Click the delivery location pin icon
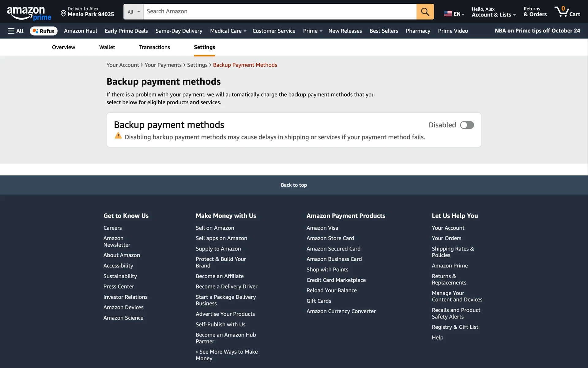This screenshot has width=588, height=368. (x=63, y=13)
